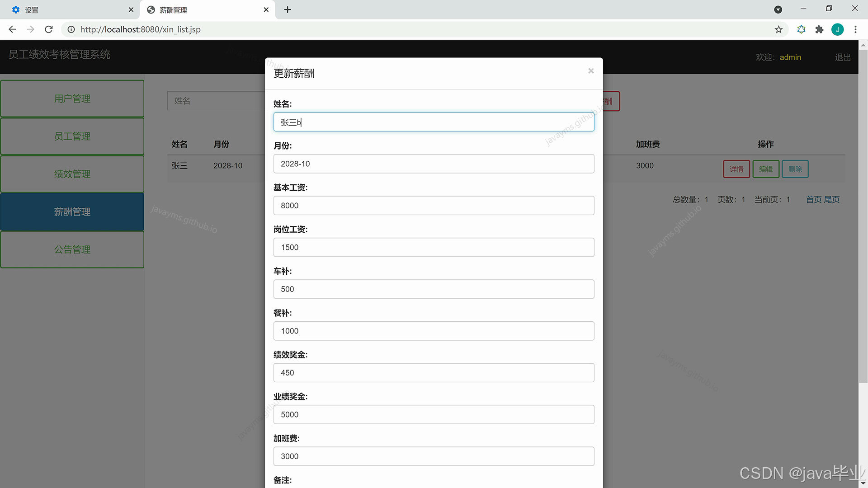Click the scrollbar up arrow

(x=863, y=45)
